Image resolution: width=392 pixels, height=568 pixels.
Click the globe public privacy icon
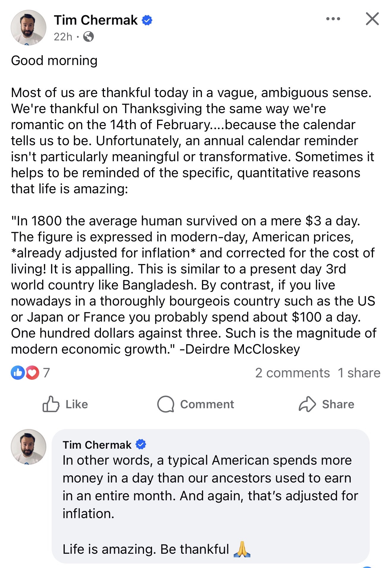click(88, 37)
